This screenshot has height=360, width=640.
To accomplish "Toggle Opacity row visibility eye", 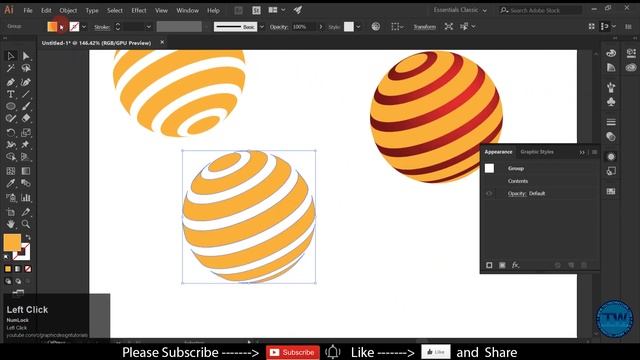I will pyautogui.click(x=489, y=193).
